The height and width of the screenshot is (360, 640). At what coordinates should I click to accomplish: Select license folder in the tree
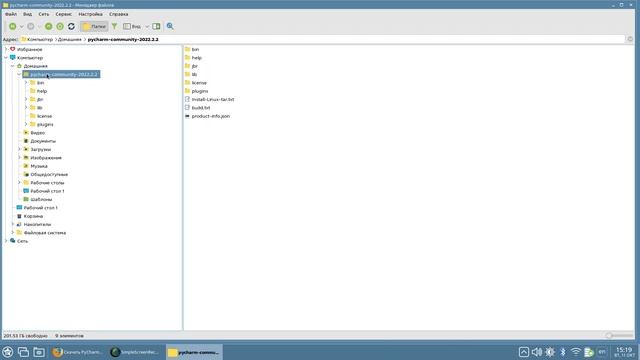click(44, 116)
